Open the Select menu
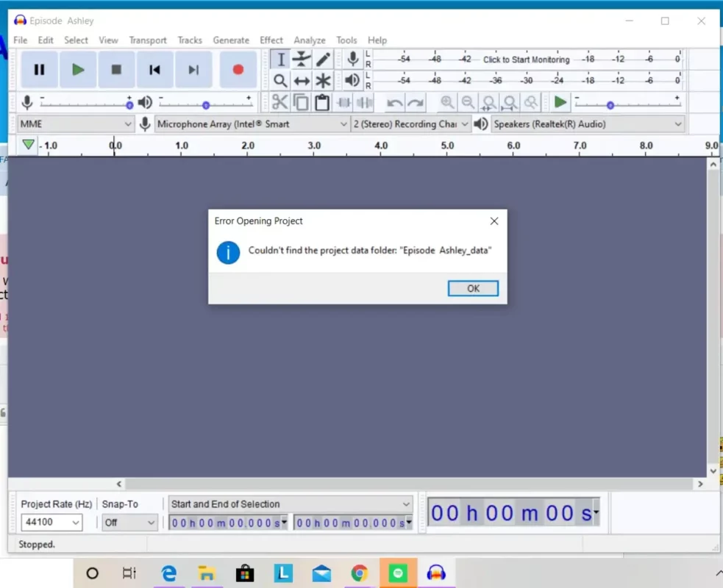Image resolution: width=723 pixels, height=588 pixels. (x=76, y=40)
